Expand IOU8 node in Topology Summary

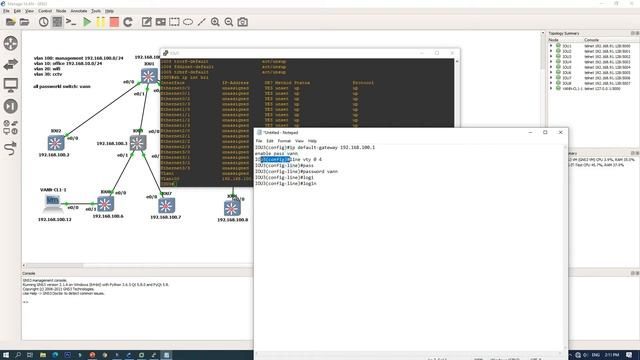pyautogui.click(x=551, y=83)
